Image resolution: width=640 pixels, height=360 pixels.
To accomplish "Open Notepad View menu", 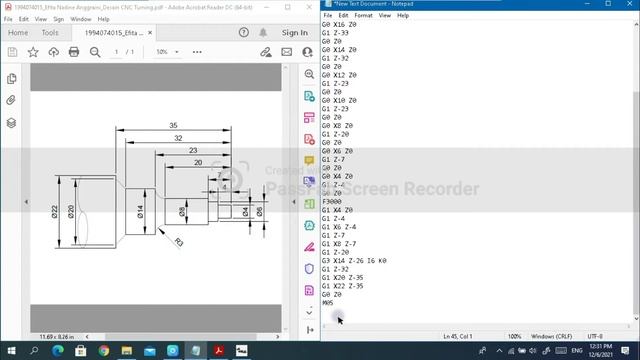I will tap(384, 16).
